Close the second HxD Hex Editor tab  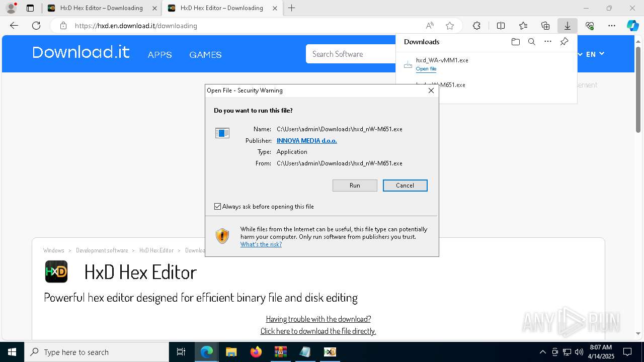275,8
